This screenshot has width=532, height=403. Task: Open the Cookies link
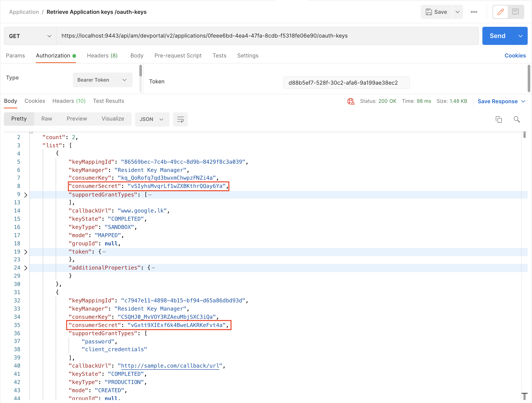tap(515, 55)
